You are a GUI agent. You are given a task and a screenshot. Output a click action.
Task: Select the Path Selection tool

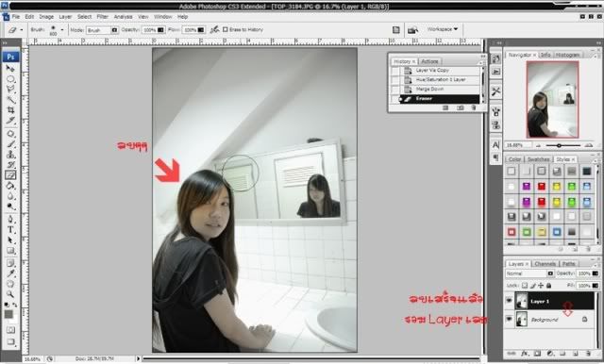coord(10,240)
